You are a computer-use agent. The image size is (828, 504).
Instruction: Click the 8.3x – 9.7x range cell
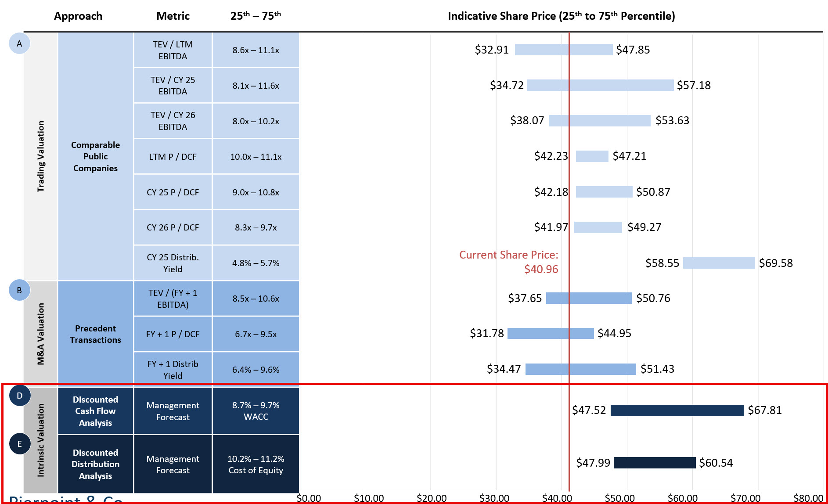tap(256, 227)
